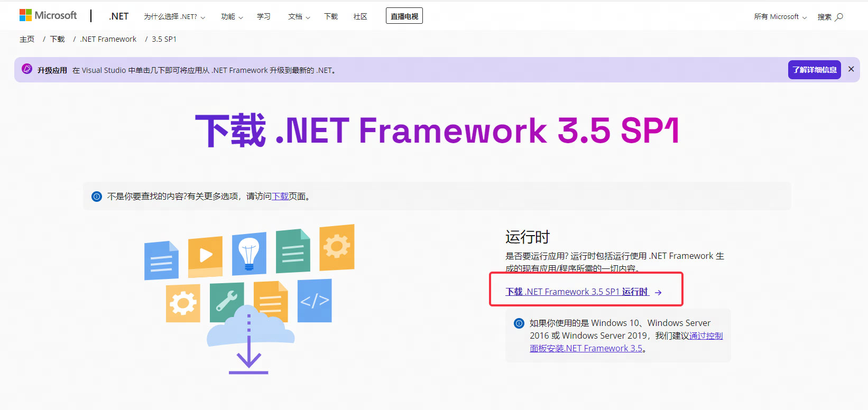Open the 社区 nav item
The image size is (868, 410).
361,17
